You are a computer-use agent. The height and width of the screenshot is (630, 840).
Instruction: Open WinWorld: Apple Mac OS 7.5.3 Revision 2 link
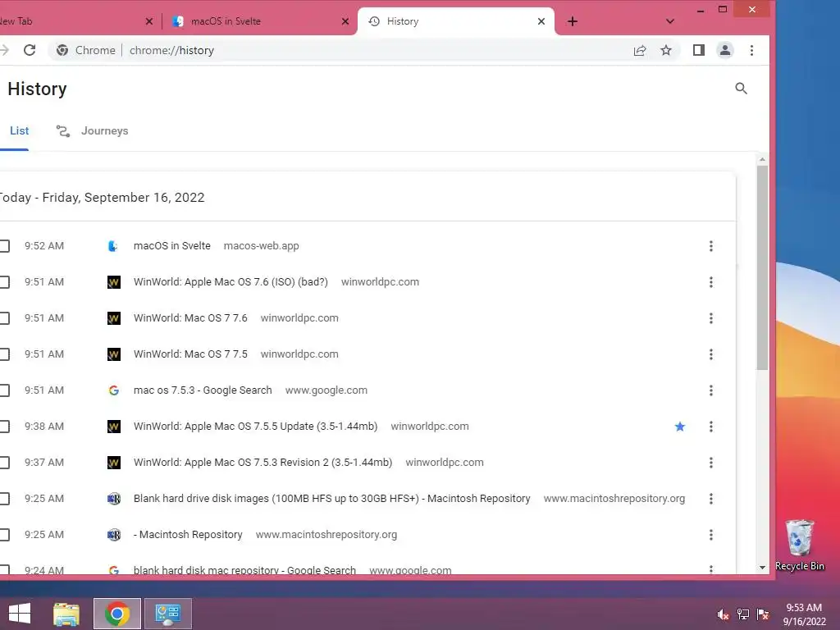coord(262,463)
